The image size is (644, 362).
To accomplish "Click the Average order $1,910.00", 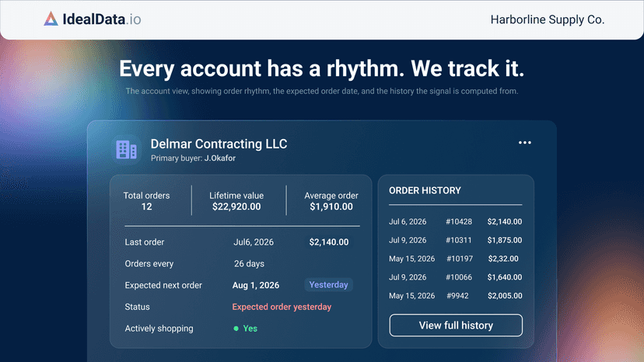I will pos(331,207).
